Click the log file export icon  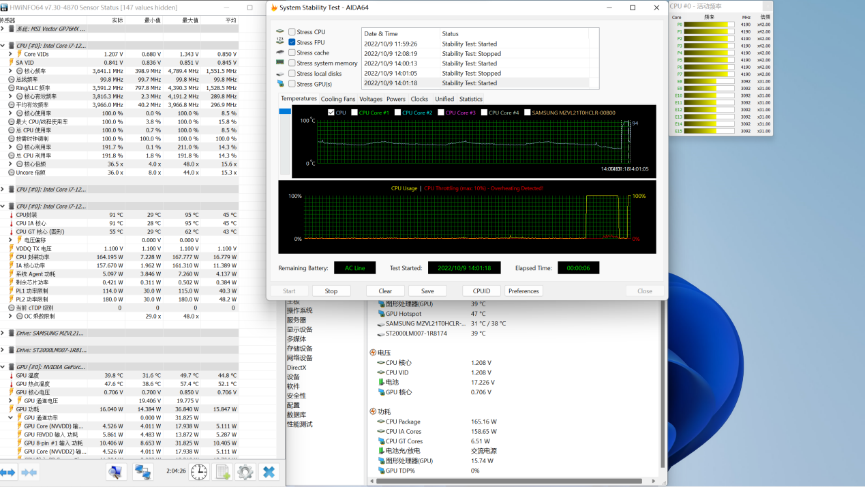(x=222, y=472)
